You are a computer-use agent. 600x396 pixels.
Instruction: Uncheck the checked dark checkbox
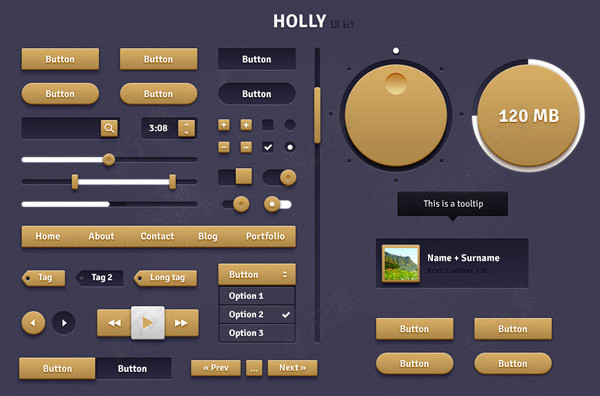pos(268,147)
